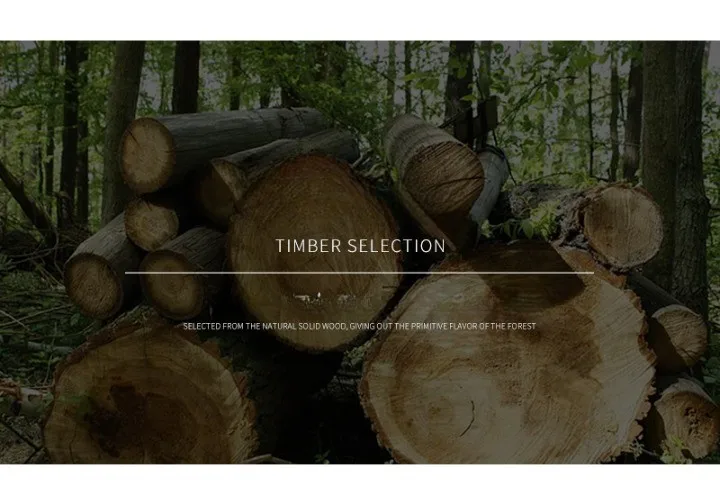Click the dark-stained log at bottom left

click(x=149, y=395)
